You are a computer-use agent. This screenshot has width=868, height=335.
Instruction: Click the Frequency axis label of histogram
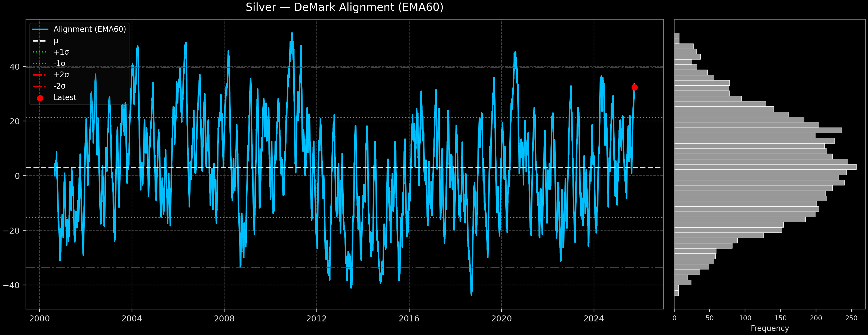tap(769, 328)
